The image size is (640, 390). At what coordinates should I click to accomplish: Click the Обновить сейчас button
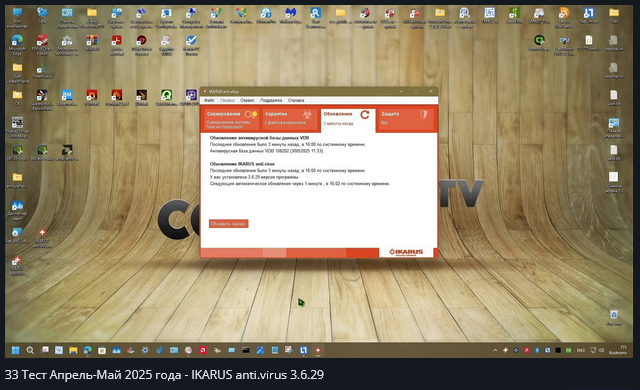[229, 224]
